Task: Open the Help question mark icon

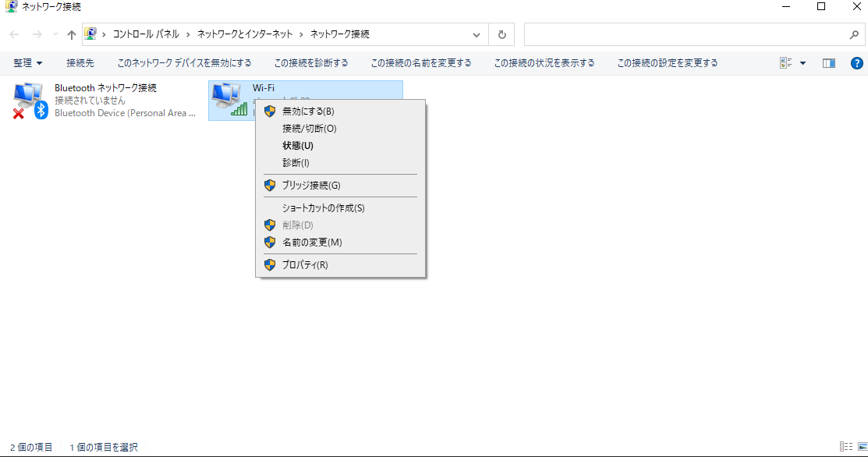Action: click(x=856, y=63)
